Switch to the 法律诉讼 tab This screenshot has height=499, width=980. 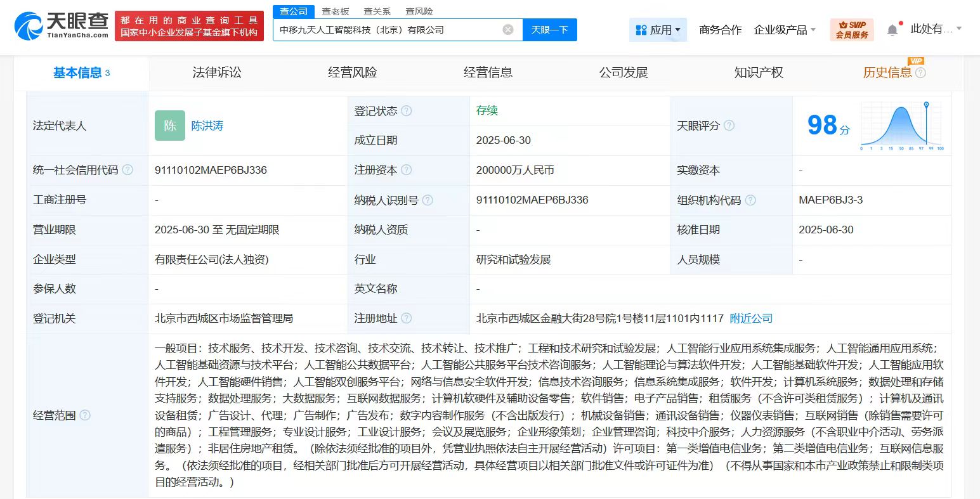(x=217, y=73)
